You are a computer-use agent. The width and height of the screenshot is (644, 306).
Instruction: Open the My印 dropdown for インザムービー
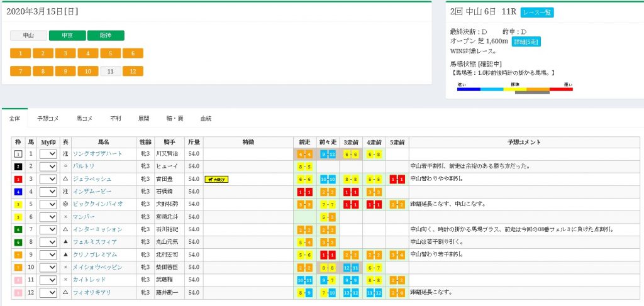[48, 192]
